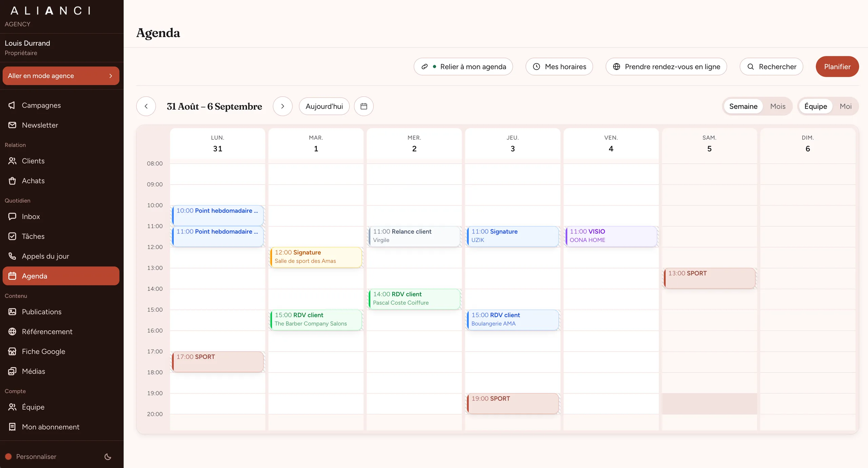Open Mes horaires
Screen dimensions: 868x468
(559, 67)
